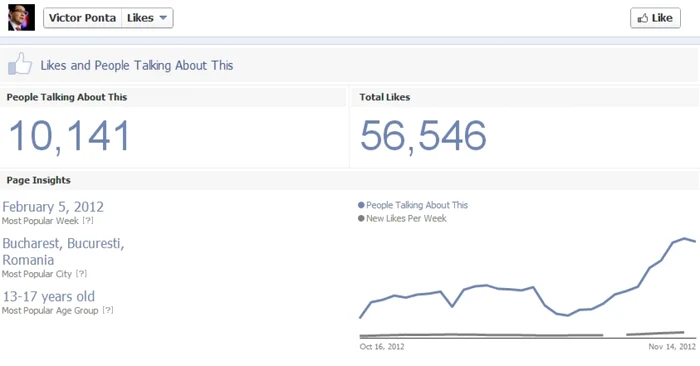The width and height of the screenshot is (700, 366).
Task: Click the [?] beside Most Popular City
Action: click(81, 274)
